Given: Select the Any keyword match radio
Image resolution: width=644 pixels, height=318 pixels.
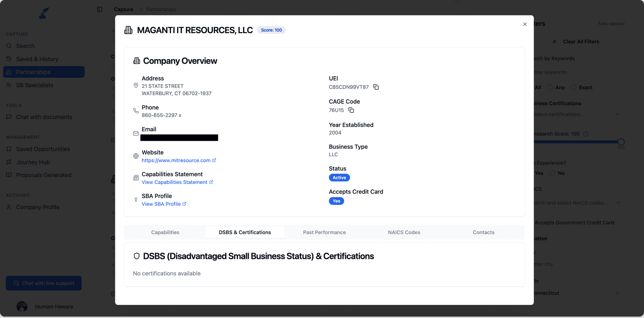Looking at the screenshot, I should tap(549, 87).
